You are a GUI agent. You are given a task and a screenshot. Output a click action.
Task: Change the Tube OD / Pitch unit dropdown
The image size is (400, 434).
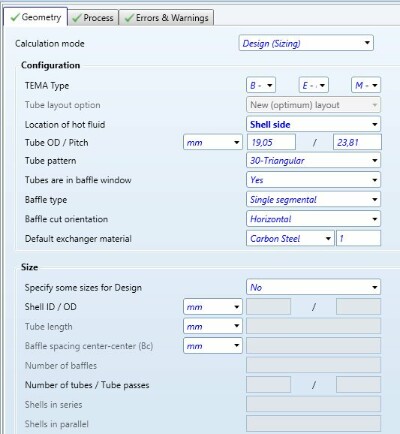[x=213, y=143]
